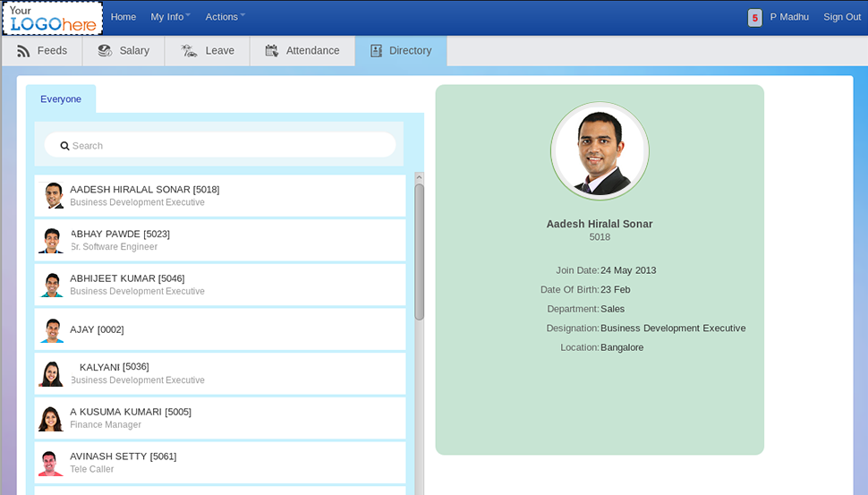Viewport: 868px width, 495px height.
Task: Click the Sr. Software Engineer subtitle
Action: point(114,247)
